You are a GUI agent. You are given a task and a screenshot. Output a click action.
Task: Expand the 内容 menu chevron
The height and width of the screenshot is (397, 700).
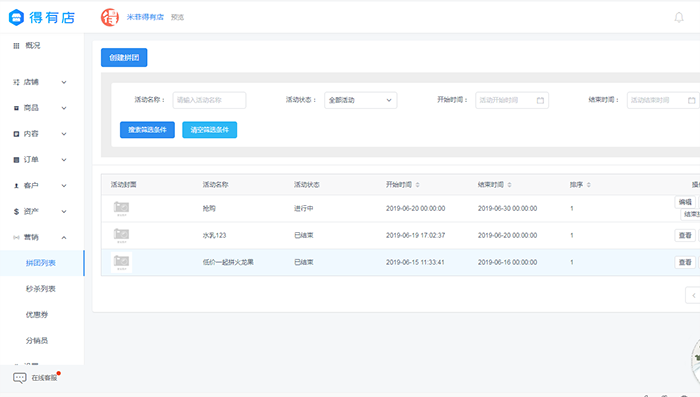64,134
